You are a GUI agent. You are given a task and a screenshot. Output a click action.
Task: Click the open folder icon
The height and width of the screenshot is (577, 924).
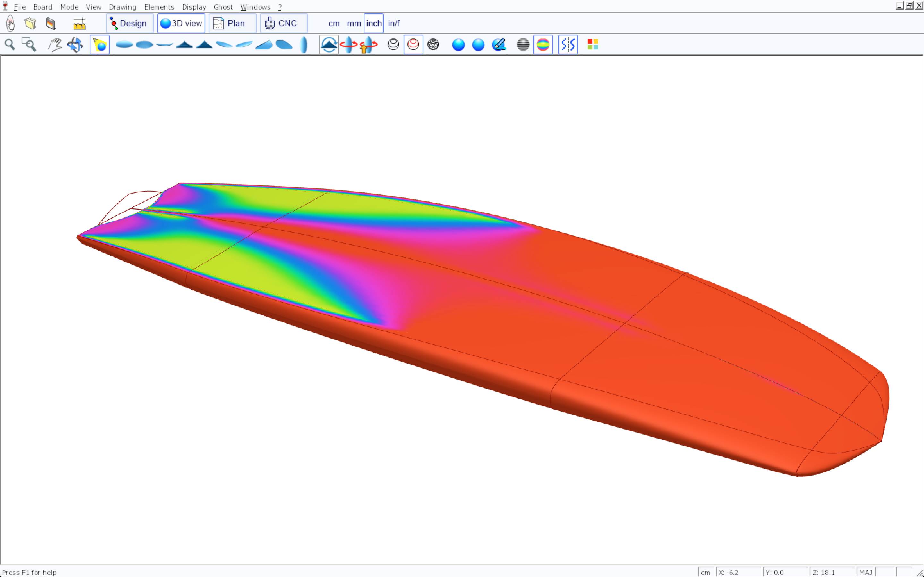pyautogui.click(x=30, y=24)
